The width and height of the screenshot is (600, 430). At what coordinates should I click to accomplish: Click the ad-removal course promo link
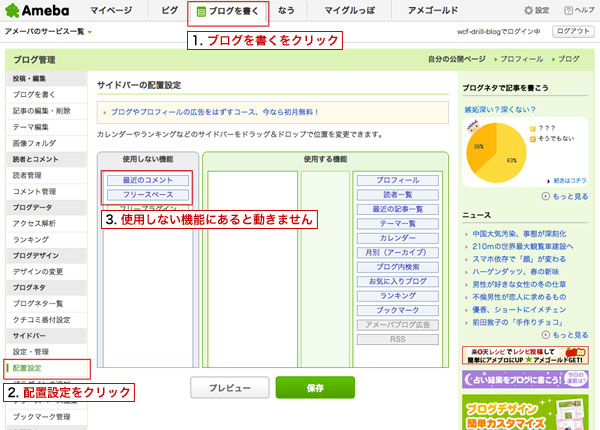(214, 112)
